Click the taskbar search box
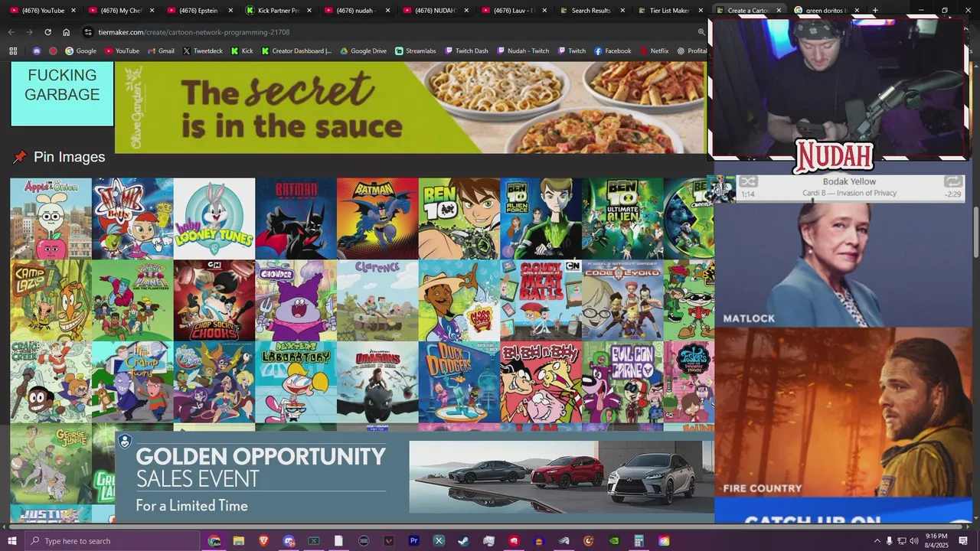The image size is (980, 551). 111,541
